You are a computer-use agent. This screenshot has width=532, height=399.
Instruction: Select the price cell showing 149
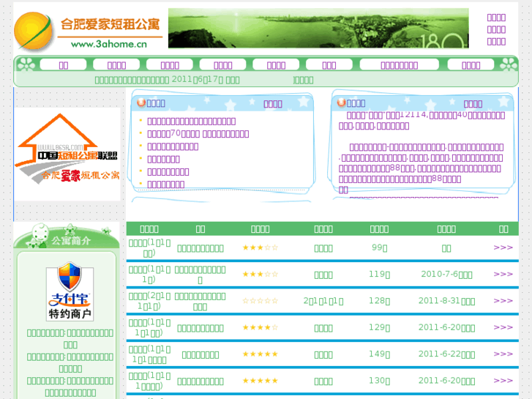click(x=379, y=354)
